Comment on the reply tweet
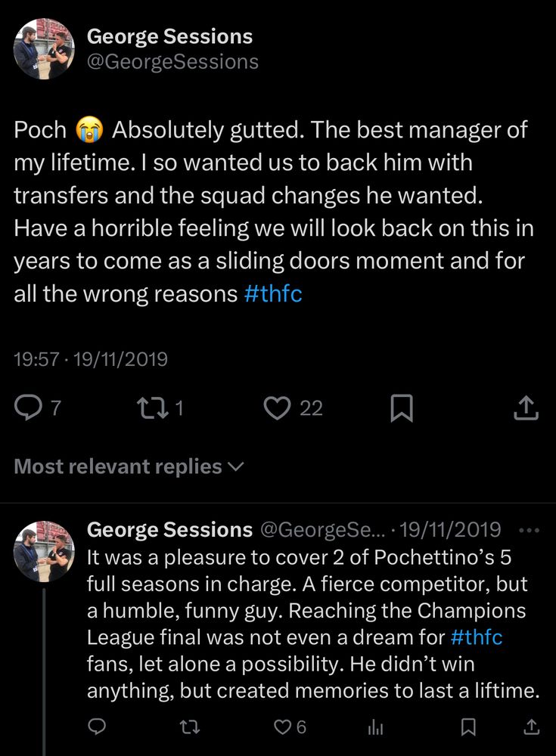The width and height of the screenshot is (556, 756). coord(97,727)
